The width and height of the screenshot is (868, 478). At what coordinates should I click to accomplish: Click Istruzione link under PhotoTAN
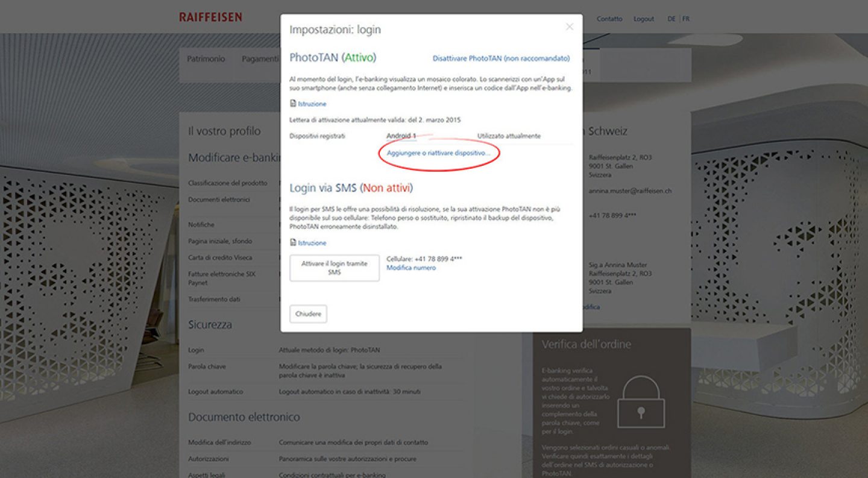coord(312,104)
